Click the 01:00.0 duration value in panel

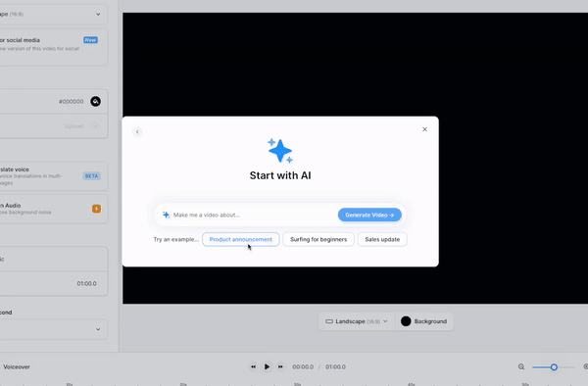[86, 284]
